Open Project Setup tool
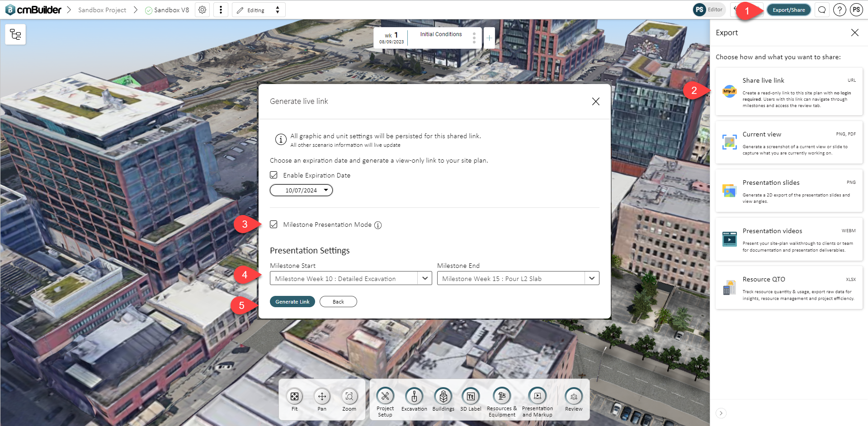This screenshot has width=868, height=426. pos(385,402)
